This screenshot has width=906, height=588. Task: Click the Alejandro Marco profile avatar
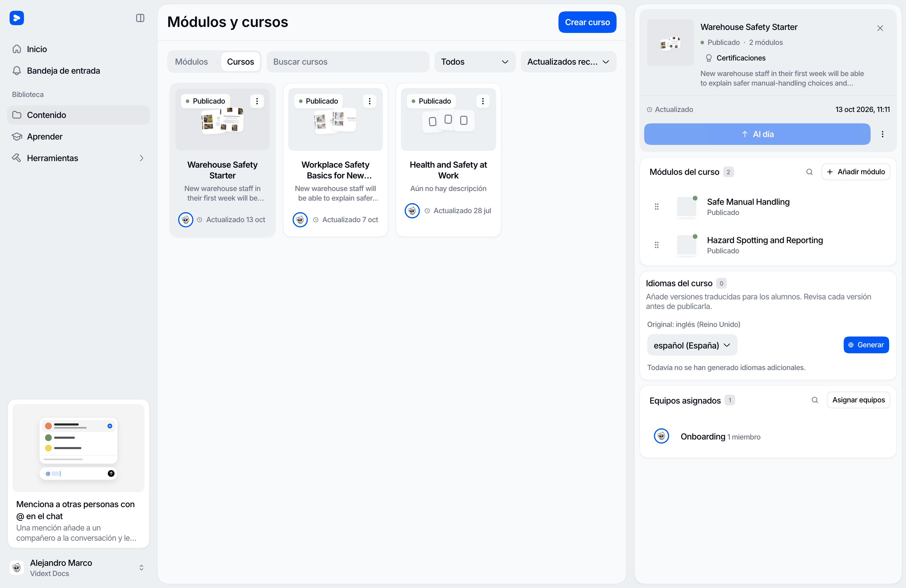[17, 568]
